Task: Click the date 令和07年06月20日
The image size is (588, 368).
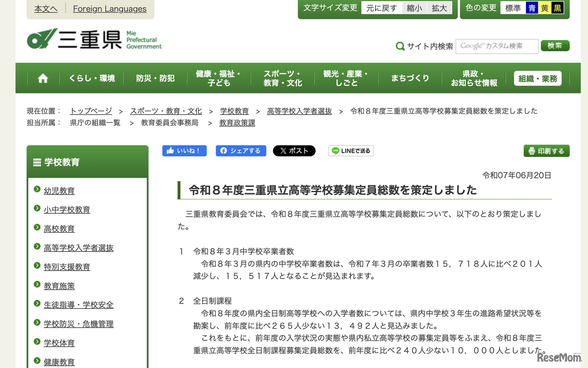Action: [517, 175]
